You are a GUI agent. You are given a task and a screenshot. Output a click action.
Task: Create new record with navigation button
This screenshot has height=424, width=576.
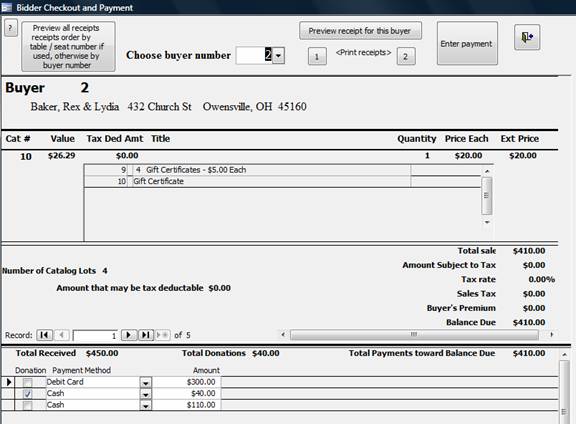pos(162,335)
